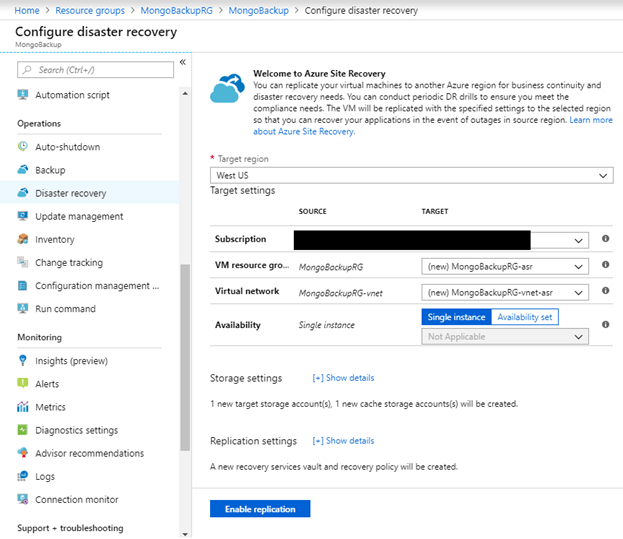The image size is (623, 539).
Task: Click the sidebar scroll down arrow
Action: [x=185, y=534]
